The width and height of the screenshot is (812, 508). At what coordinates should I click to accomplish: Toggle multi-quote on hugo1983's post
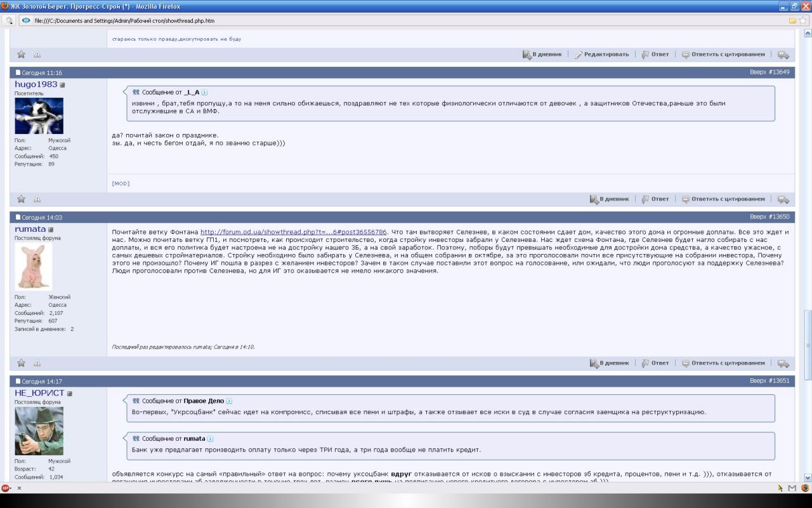783,199
